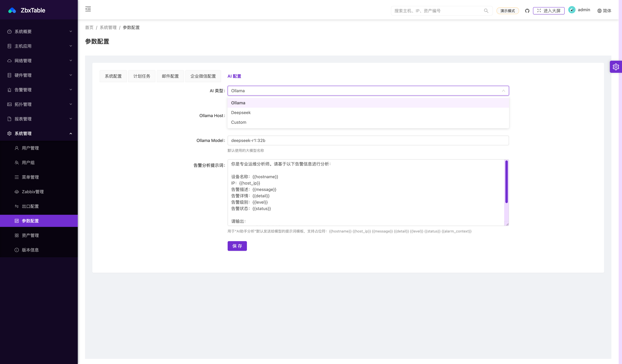Open the admin user menu

pyautogui.click(x=579, y=10)
